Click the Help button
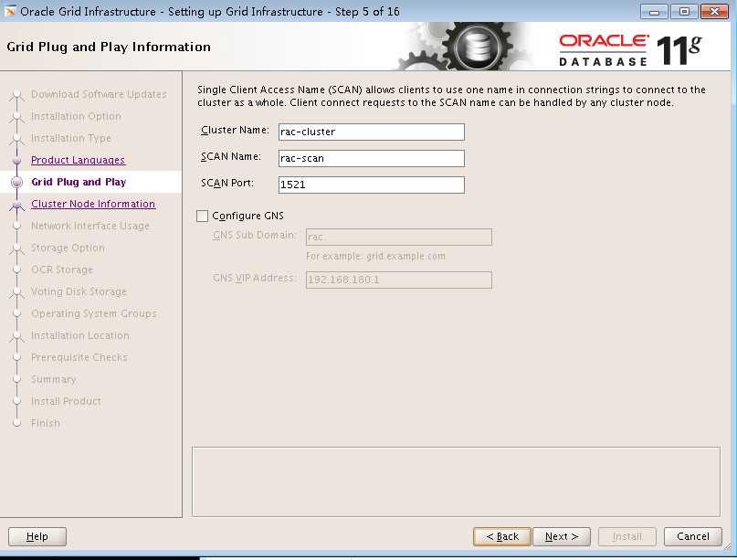Viewport: 737px width, 560px height. pos(37,536)
